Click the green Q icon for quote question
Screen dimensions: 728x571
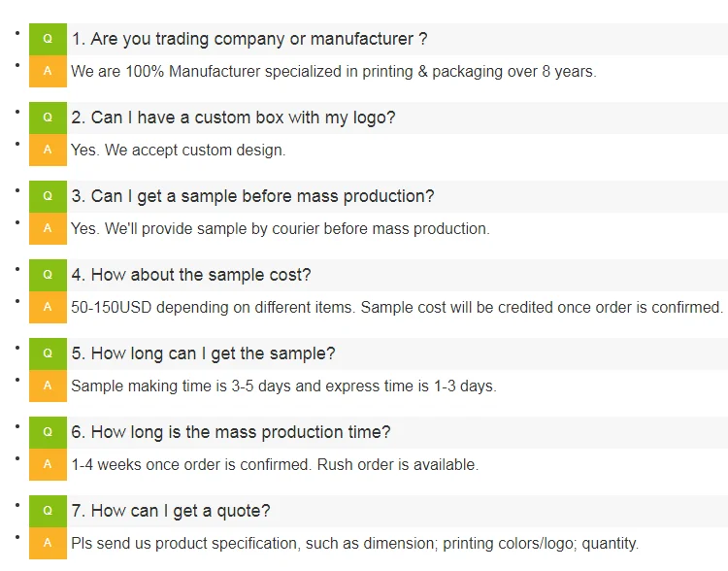tap(48, 511)
